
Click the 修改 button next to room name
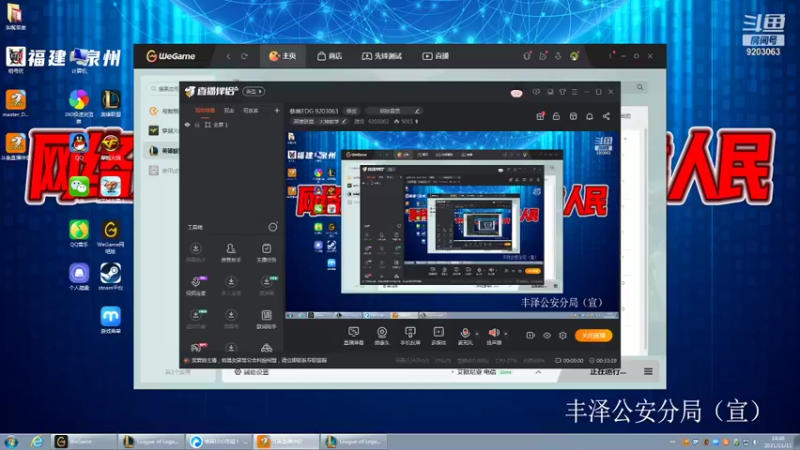[352, 111]
